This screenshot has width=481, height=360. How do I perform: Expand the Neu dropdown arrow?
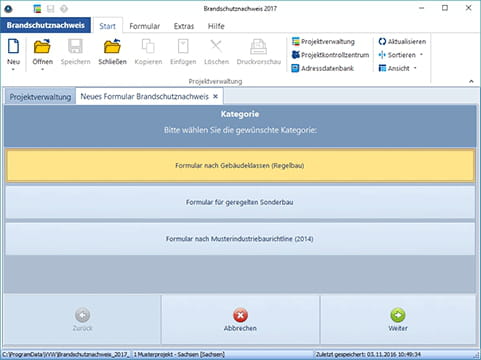[x=13, y=70]
